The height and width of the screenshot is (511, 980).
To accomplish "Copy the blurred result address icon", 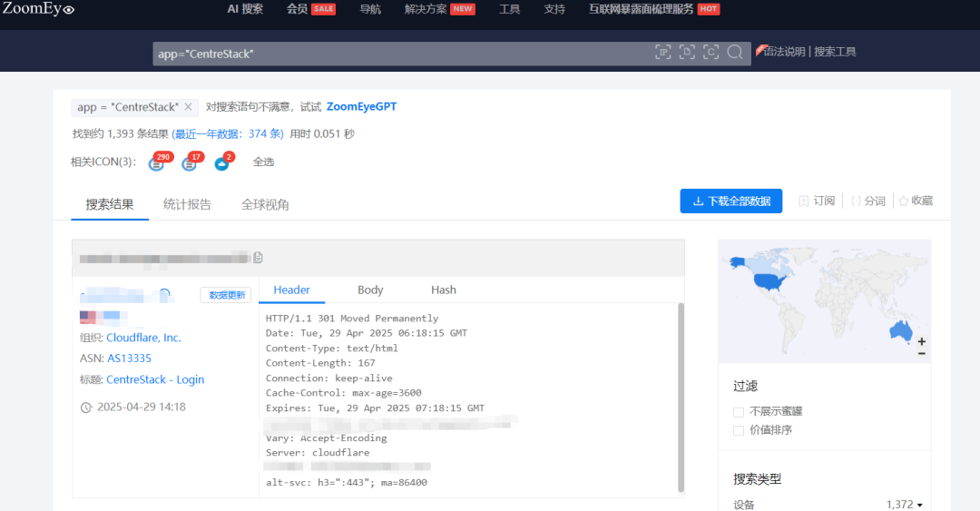I will [258, 257].
